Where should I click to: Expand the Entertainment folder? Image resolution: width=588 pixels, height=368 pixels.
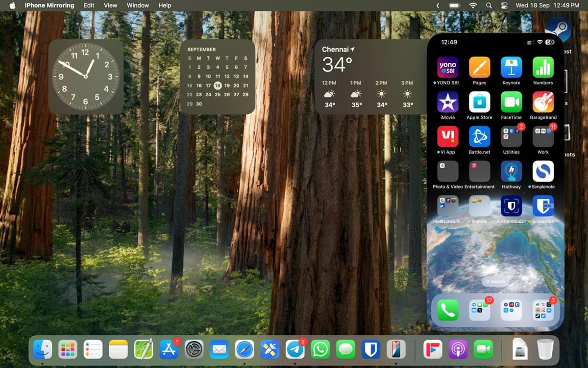[x=479, y=172]
